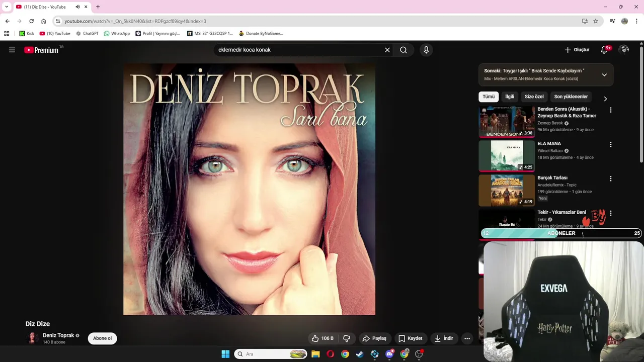Download the video with İndir
The width and height of the screenshot is (644, 362).
(x=444, y=338)
